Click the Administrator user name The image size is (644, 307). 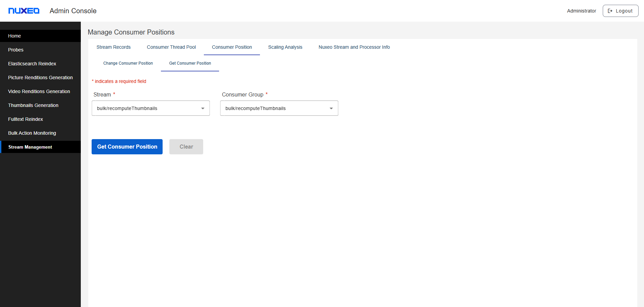tap(581, 11)
